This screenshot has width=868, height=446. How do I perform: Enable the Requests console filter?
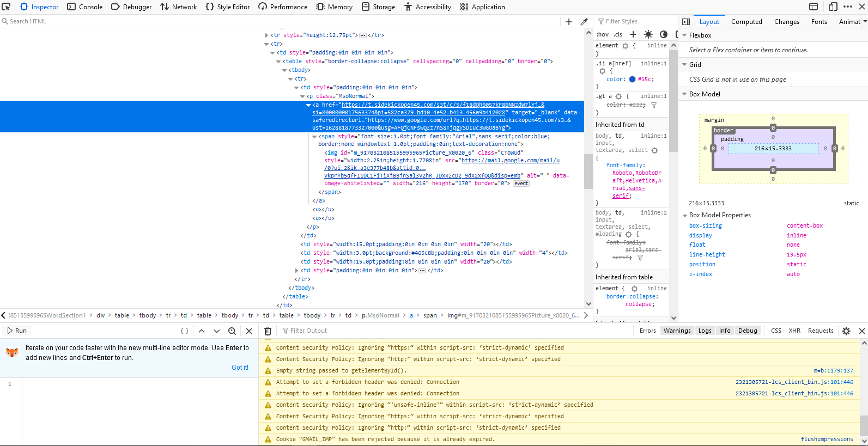(821, 331)
